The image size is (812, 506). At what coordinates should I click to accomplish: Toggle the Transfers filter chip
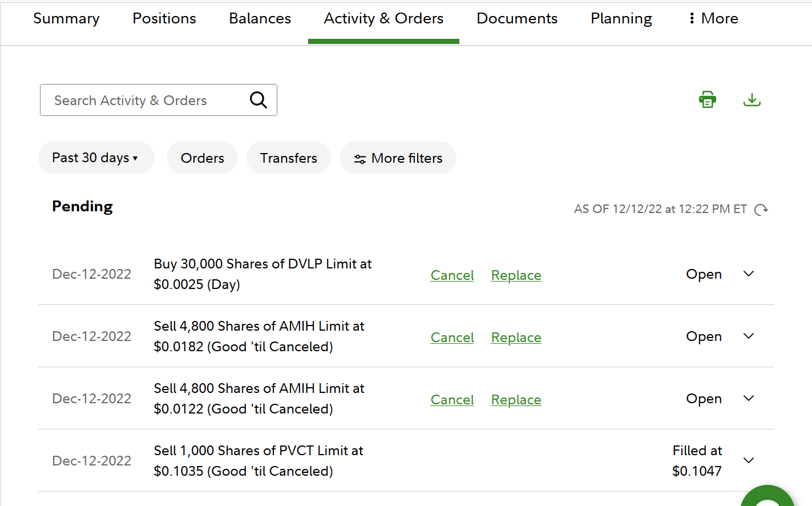click(x=288, y=158)
